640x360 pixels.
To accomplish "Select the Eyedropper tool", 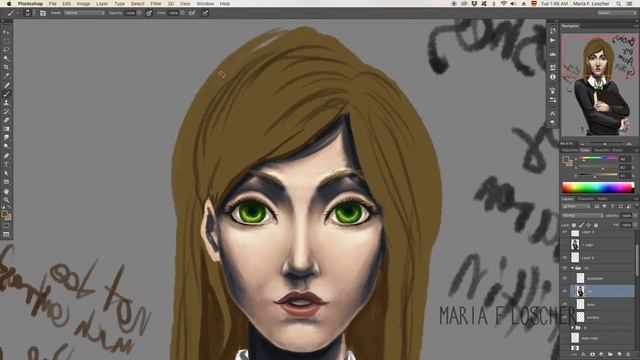I will [x=6, y=76].
